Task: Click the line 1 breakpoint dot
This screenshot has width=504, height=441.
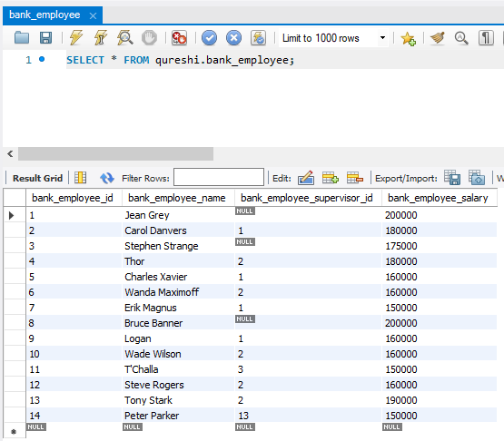Action: (x=42, y=59)
